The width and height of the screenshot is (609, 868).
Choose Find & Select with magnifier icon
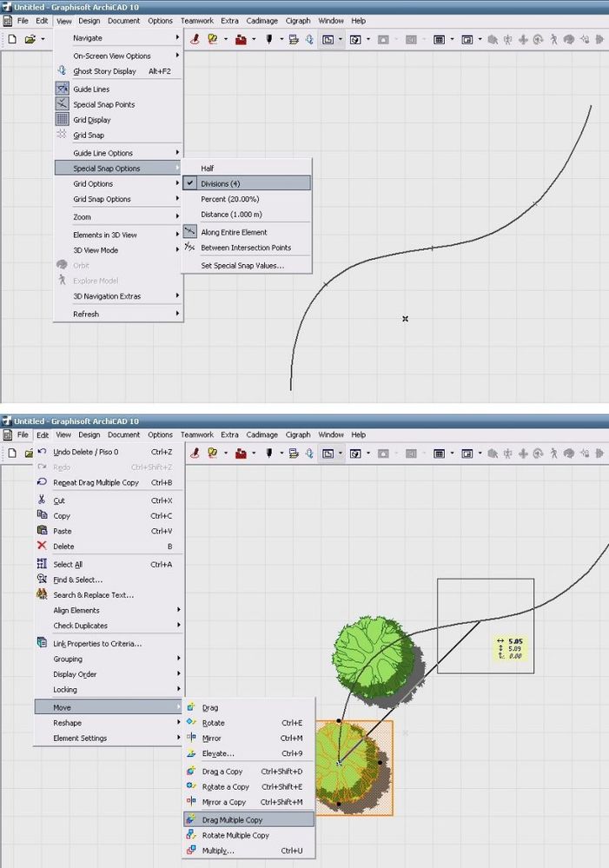pos(109,580)
